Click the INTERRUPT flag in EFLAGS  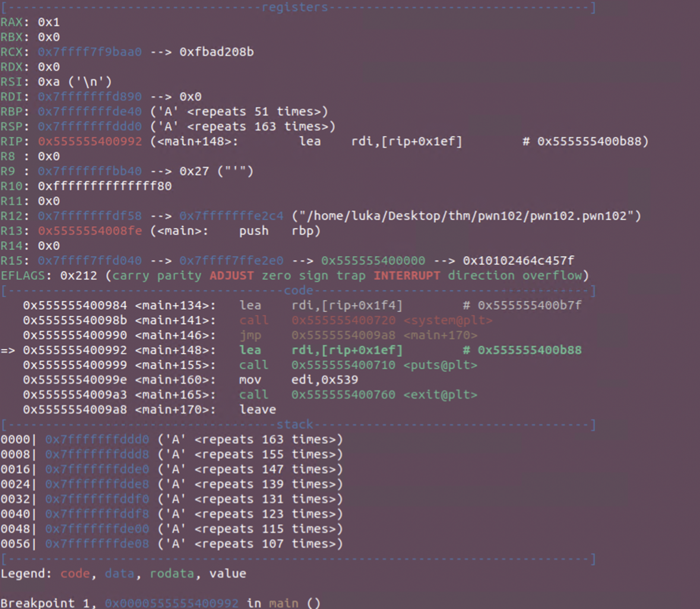coord(407,275)
